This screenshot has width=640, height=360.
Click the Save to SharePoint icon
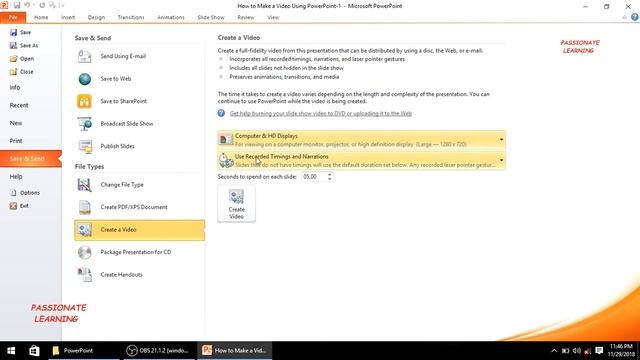click(84, 101)
